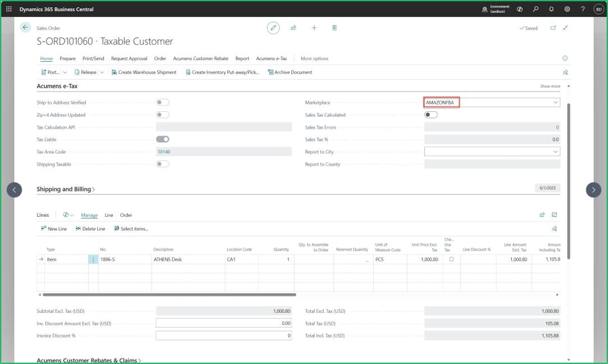The width and height of the screenshot is (608, 364).
Task: Go back using the left arrow icon
Action: tap(25, 27)
